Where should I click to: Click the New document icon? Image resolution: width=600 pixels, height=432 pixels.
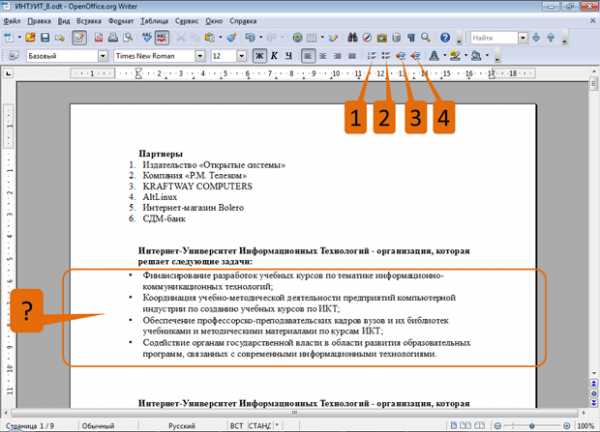[8, 37]
